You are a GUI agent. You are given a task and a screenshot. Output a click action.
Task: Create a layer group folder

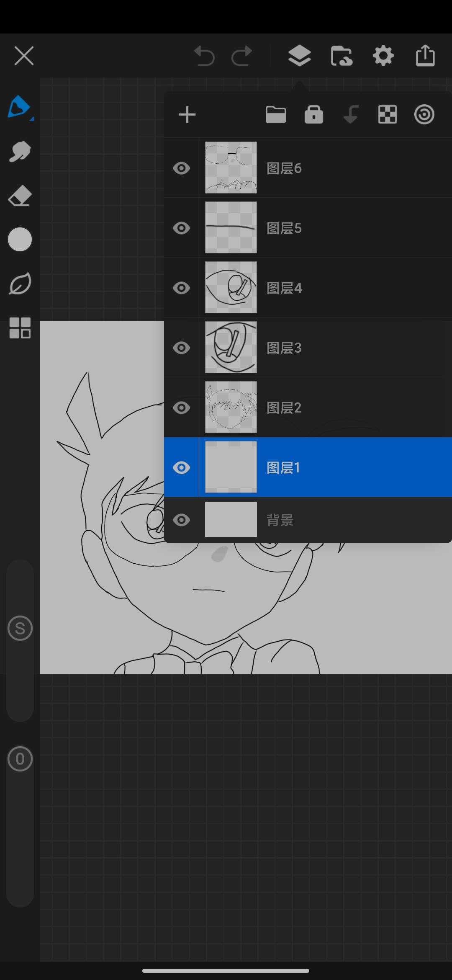click(x=276, y=115)
